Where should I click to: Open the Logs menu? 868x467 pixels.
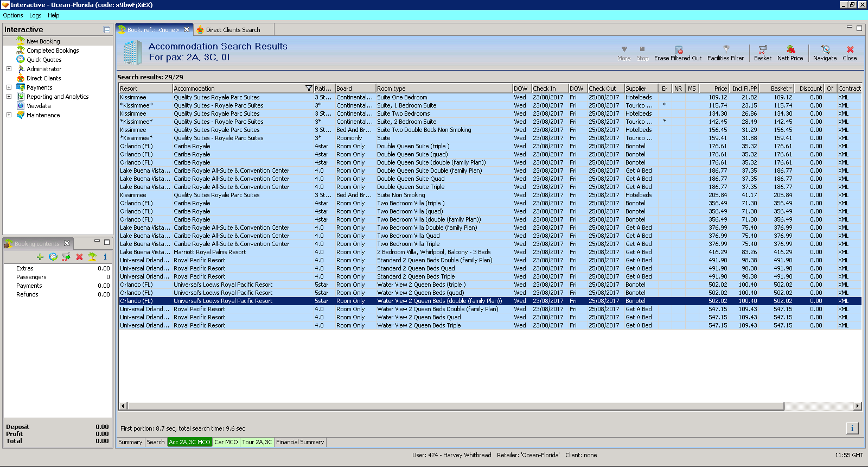pyautogui.click(x=35, y=15)
